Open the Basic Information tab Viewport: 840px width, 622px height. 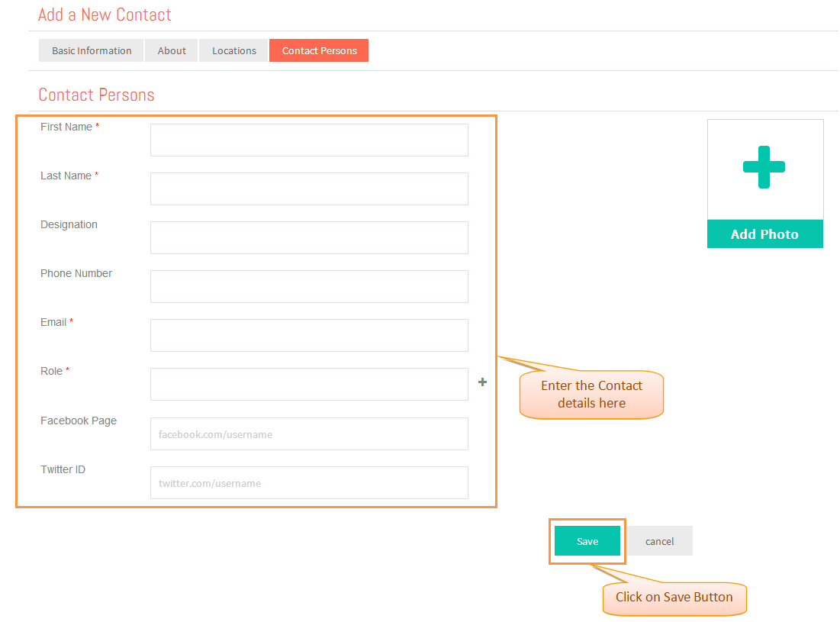click(x=91, y=50)
